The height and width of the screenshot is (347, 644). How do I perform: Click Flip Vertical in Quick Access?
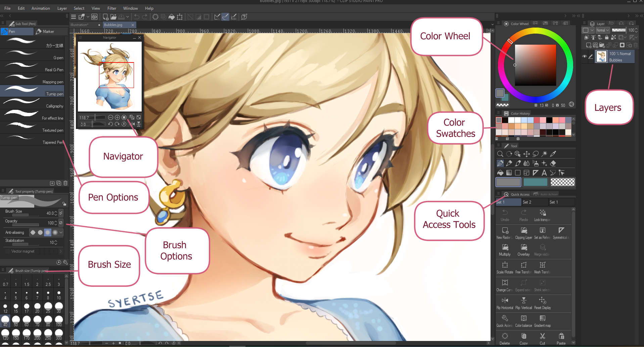(x=523, y=303)
